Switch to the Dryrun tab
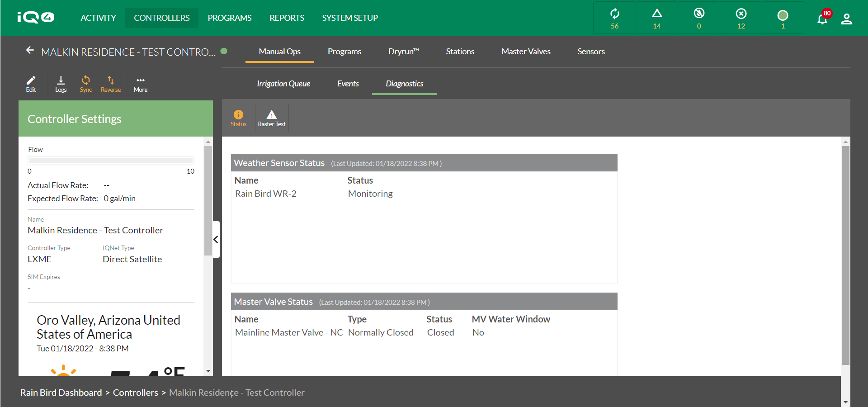The width and height of the screenshot is (868, 407). point(403,52)
